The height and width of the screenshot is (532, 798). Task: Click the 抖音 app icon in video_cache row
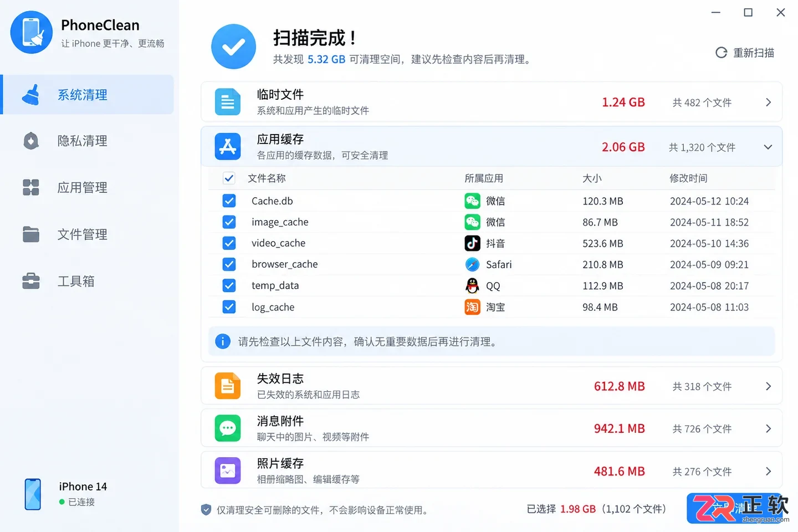[x=472, y=243]
